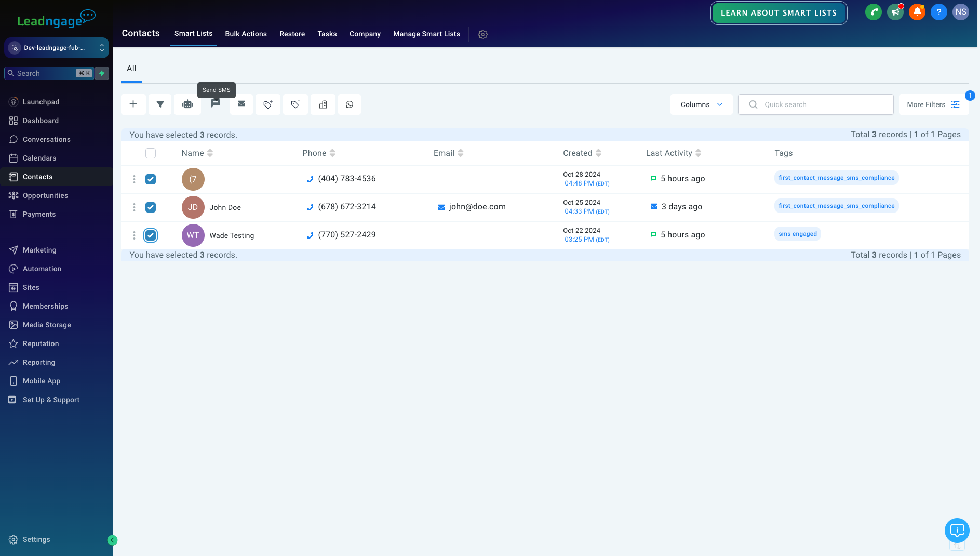Click the blue help question mark icon
This screenshot has height=556, width=980.
click(x=939, y=12)
